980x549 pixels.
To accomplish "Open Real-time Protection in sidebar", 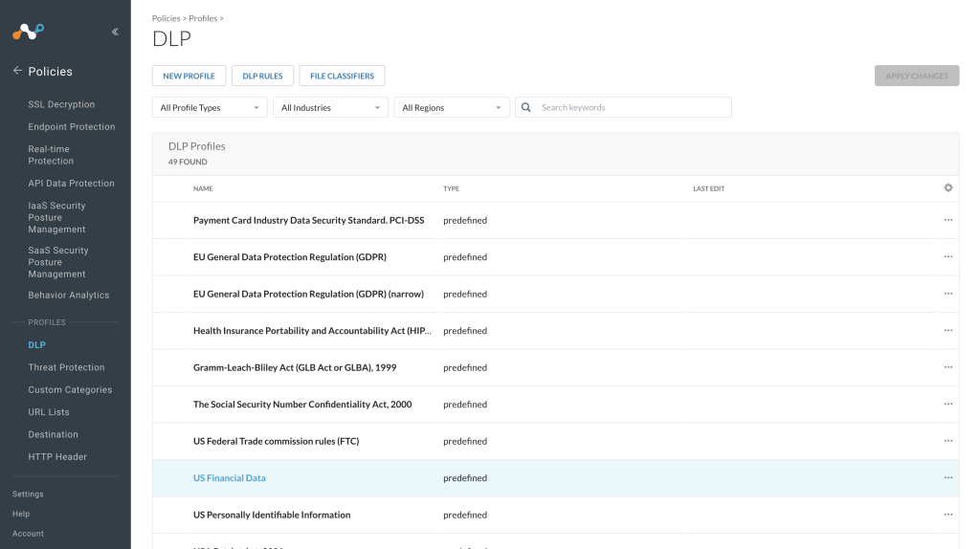I will [51, 155].
